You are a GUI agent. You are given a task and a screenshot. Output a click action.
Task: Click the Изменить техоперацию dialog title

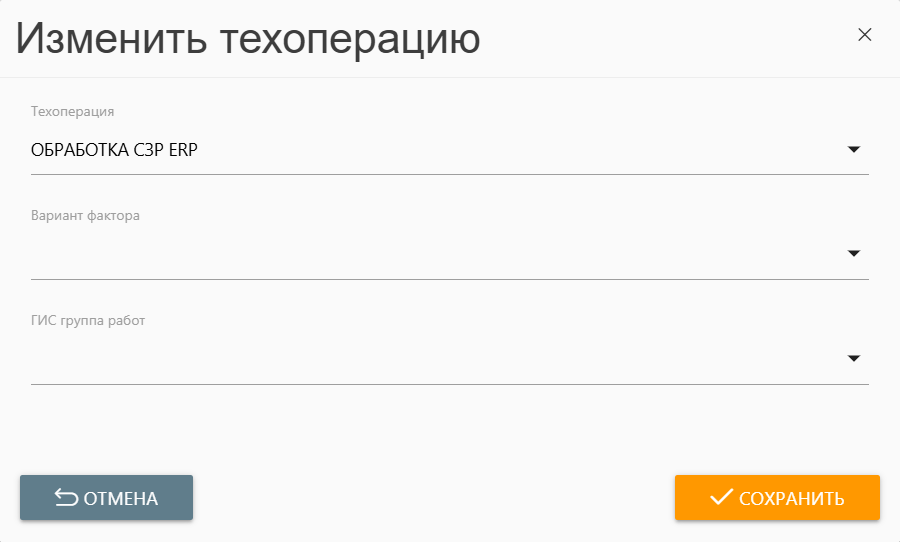[248, 39]
